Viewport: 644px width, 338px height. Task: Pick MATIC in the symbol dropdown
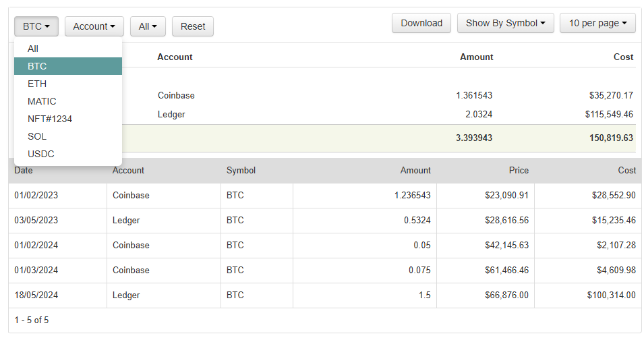coord(42,101)
